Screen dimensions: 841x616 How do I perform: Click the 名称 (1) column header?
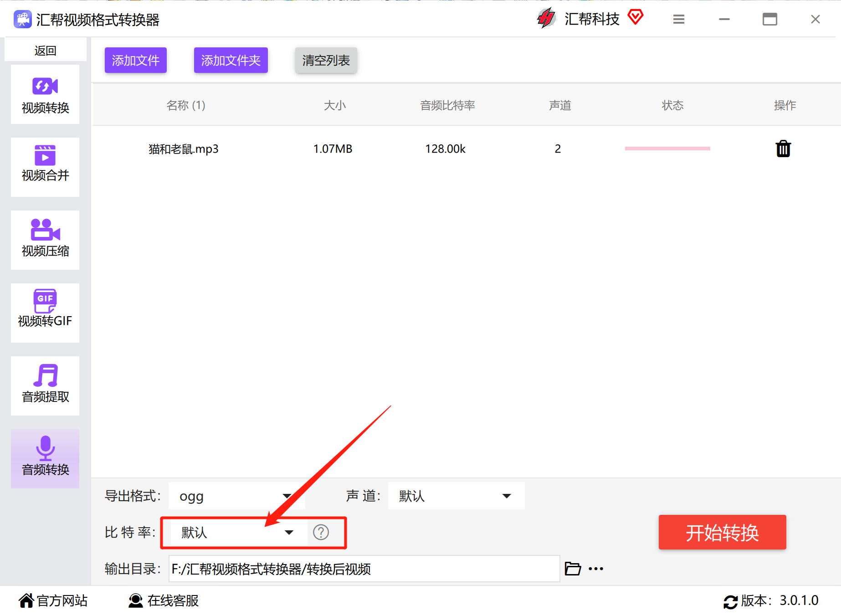(186, 105)
